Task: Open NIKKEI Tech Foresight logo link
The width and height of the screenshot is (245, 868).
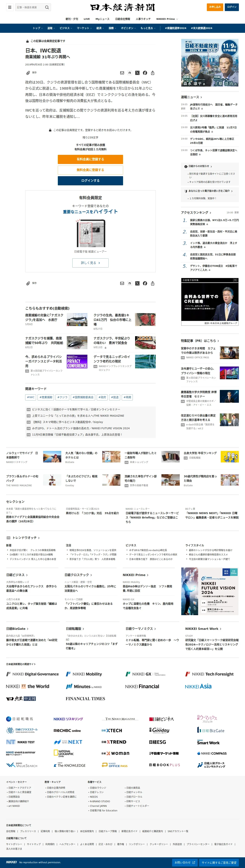Action: pyautogui.click(x=209, y=674)
